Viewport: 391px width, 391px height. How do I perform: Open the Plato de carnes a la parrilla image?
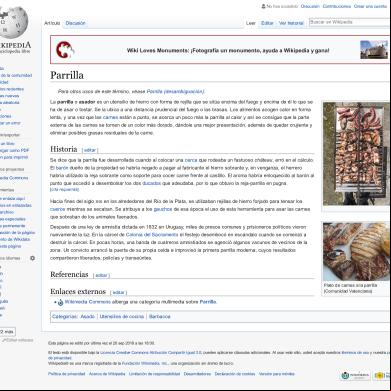[x=356, y=252]
